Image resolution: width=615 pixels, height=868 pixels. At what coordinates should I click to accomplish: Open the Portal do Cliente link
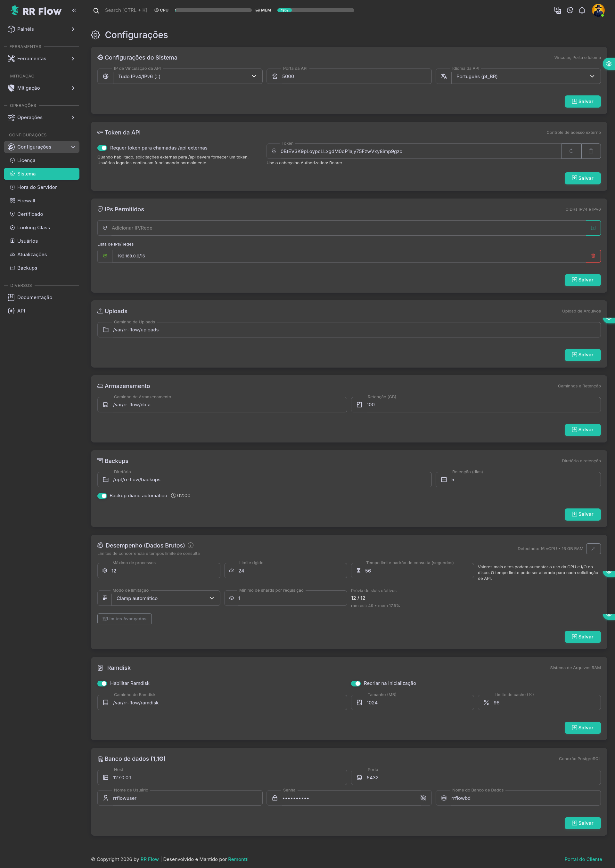point(583,859)
